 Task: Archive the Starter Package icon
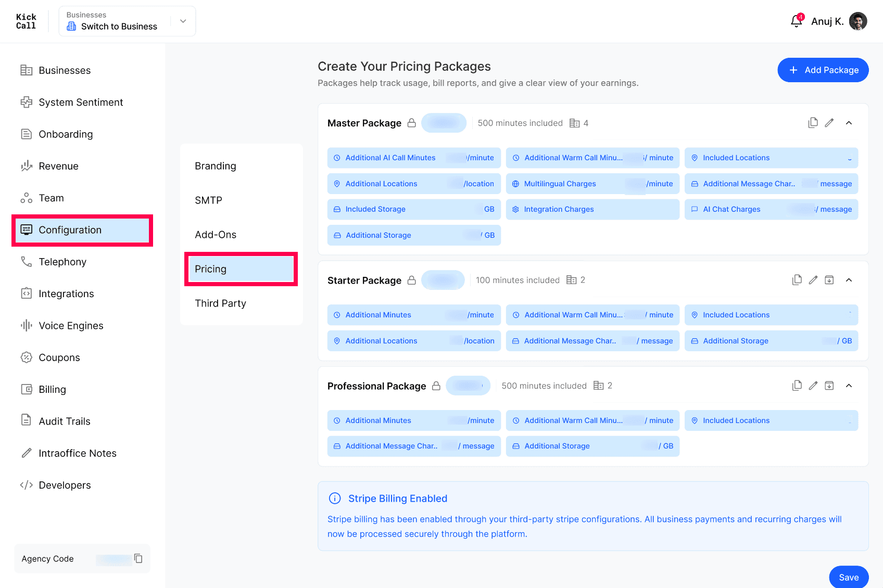pyautogui.click(x=829, y=280)
